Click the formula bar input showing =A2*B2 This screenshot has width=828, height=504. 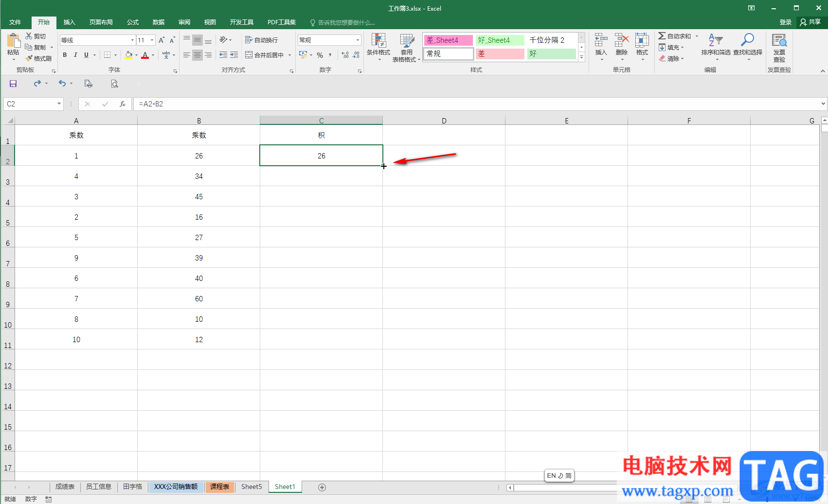[477, 104]
